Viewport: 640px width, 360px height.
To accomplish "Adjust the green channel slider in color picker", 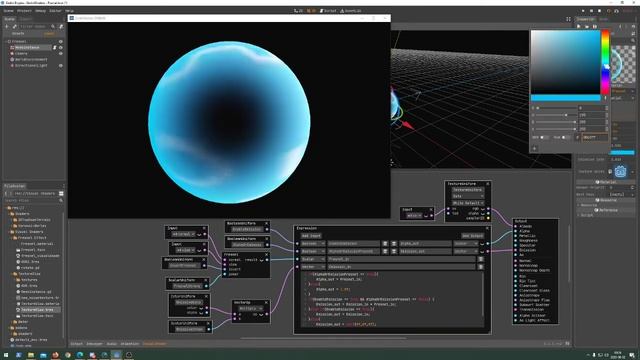I will click(556, 115).
